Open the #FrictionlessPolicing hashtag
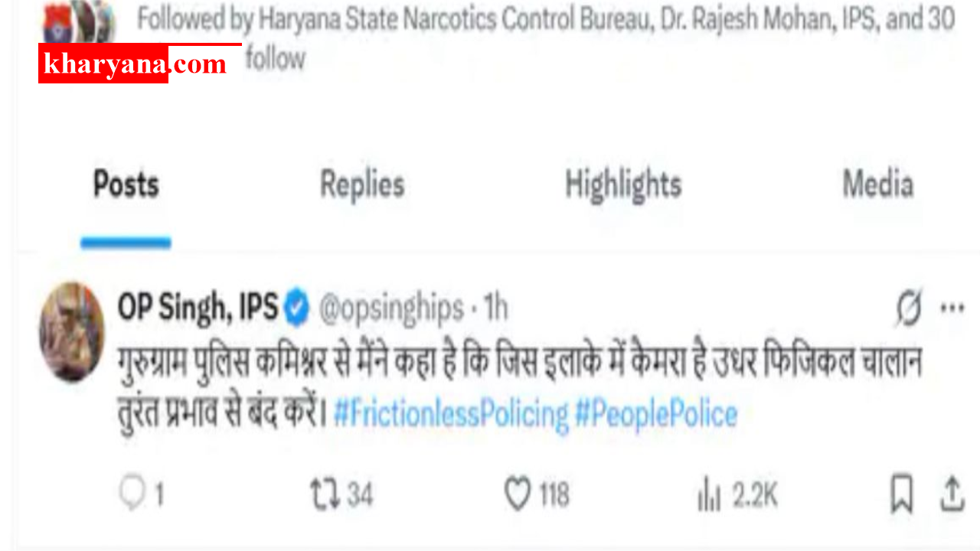This screenshot has width=980, height=551. (452, 414)
